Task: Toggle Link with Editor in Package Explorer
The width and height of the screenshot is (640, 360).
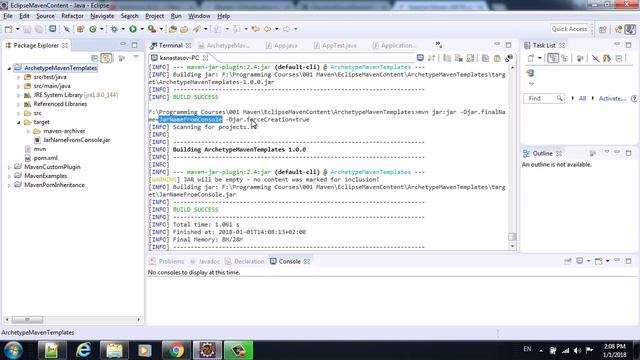Action: coord(107,58)
